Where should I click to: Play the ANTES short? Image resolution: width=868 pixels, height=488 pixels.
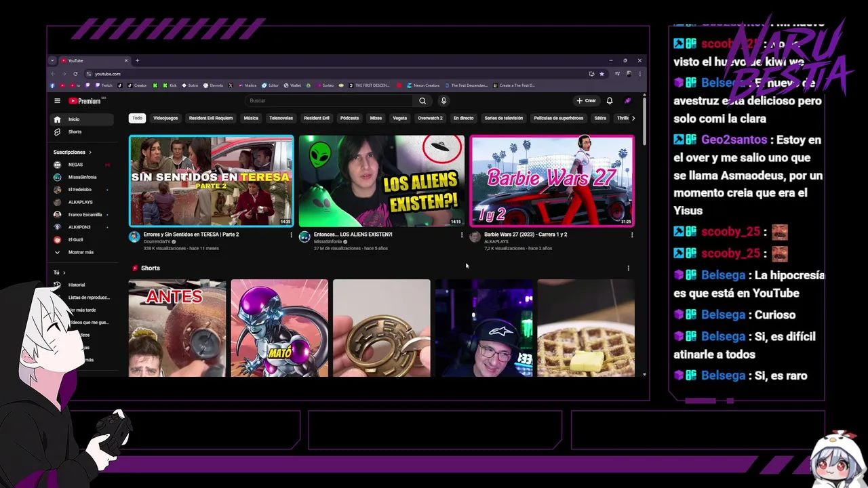click(178, 328)
